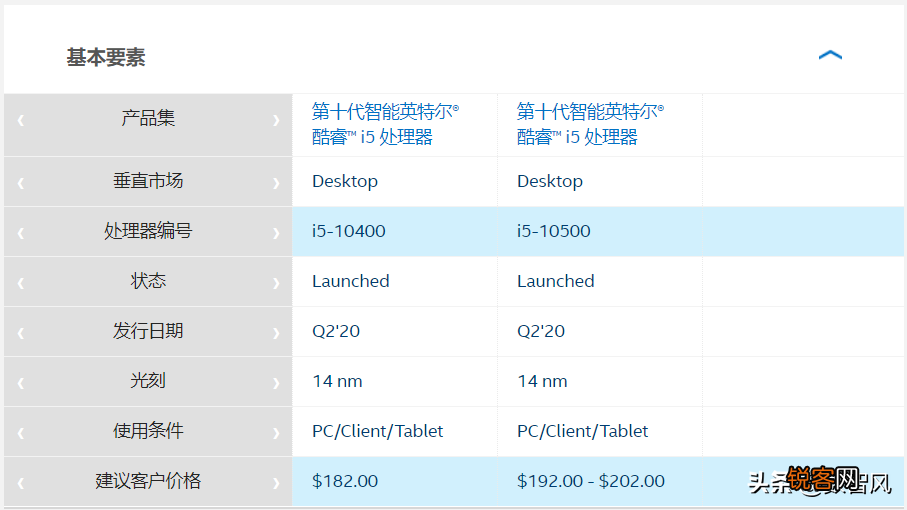Select the 处理器编号 row label
The height and width of the screenshot is (510, 907).
pos(148,231)
